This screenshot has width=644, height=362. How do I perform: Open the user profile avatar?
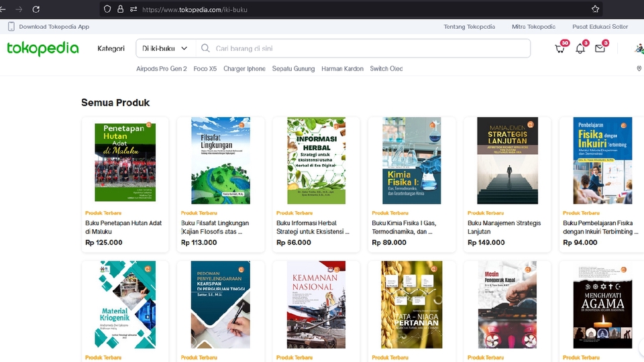[639, 48]
